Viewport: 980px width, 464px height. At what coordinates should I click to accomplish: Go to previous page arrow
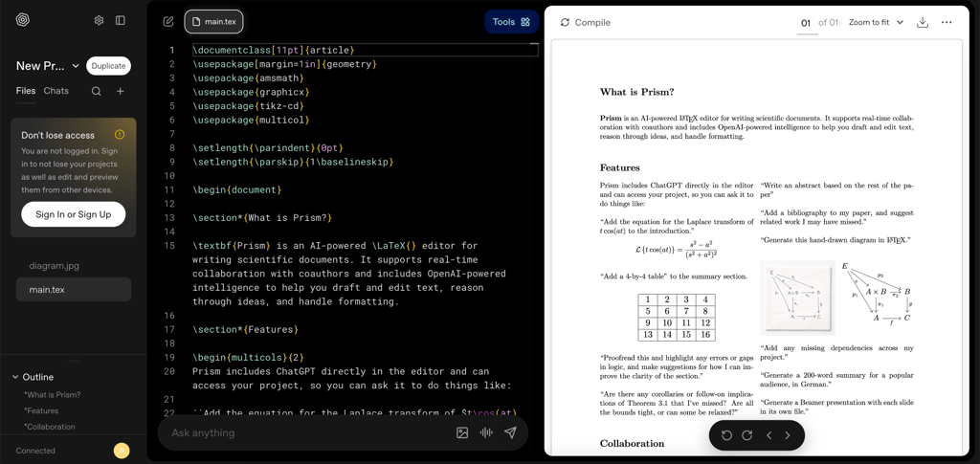769,435
